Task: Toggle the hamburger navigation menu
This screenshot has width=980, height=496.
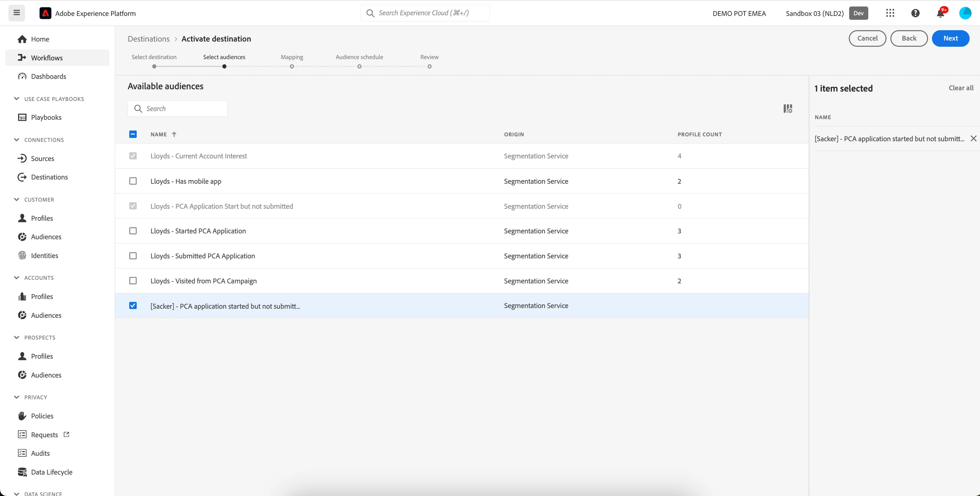Action: (16, 13)
